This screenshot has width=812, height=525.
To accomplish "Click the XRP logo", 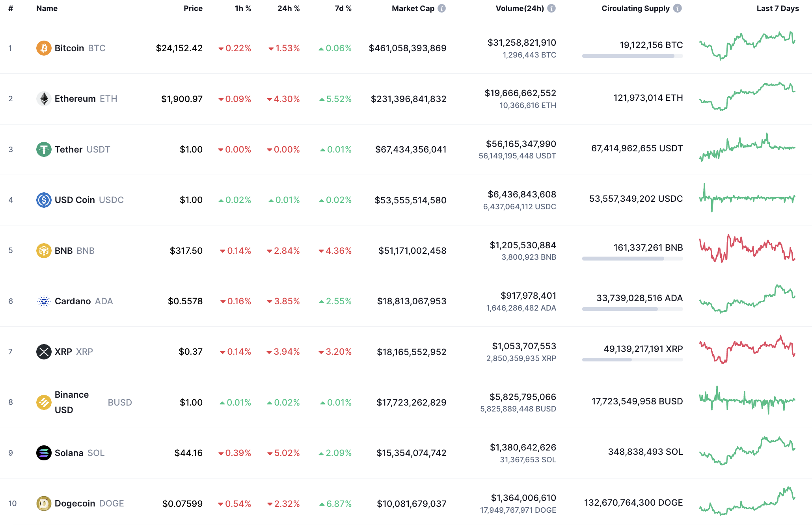I will (44, 352).
